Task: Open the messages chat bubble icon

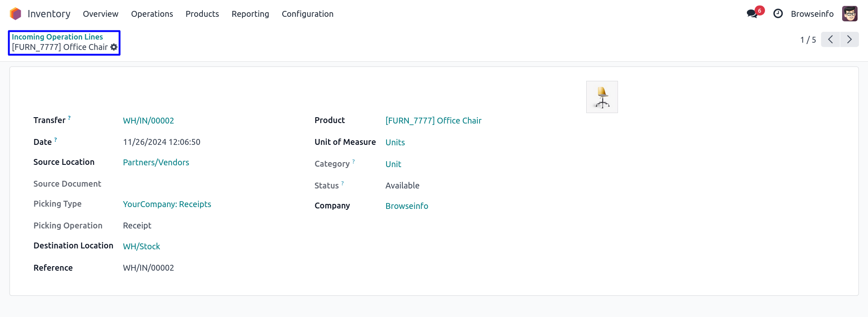Action: (752, 14)
